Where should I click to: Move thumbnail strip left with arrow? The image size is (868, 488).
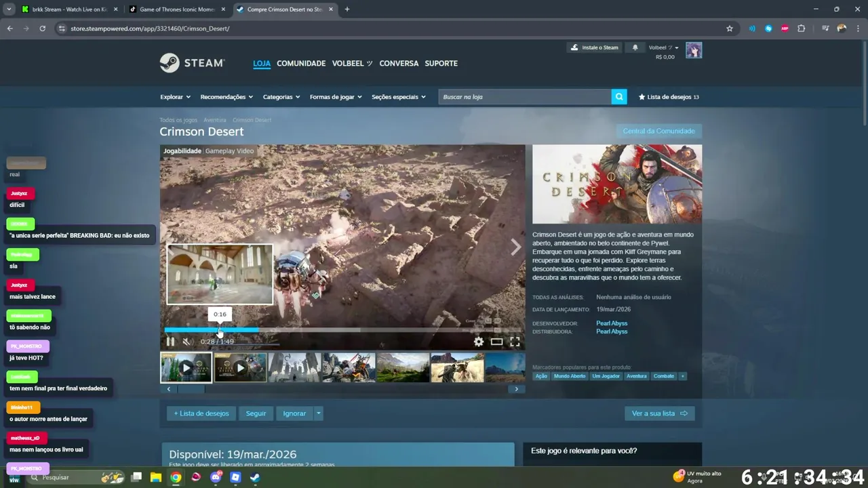pyautogui.click(x=168, y=389)
